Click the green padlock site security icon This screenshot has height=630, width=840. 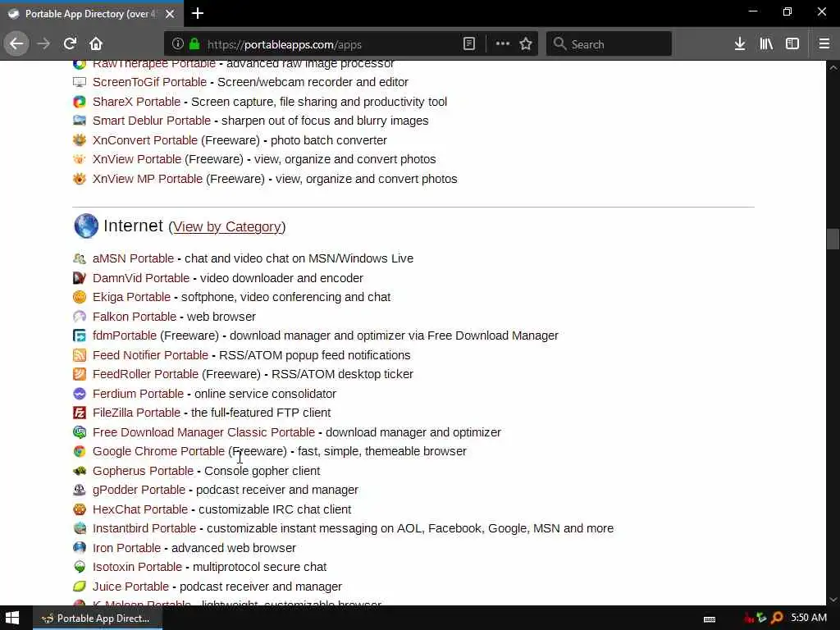(194, 44)
